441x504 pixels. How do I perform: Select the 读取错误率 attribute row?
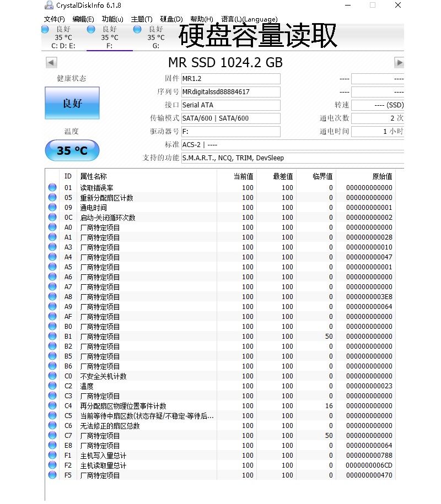pyautogui.click(x=220, y=187)
